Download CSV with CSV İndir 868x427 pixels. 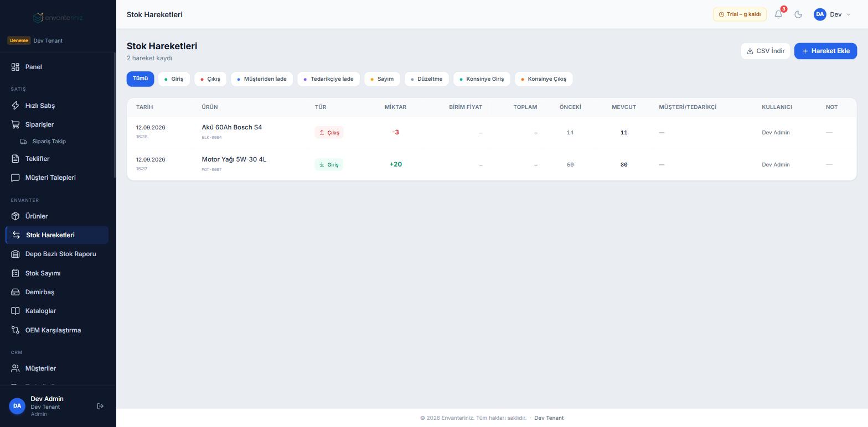pyautogui.click(x=766, y=51)
